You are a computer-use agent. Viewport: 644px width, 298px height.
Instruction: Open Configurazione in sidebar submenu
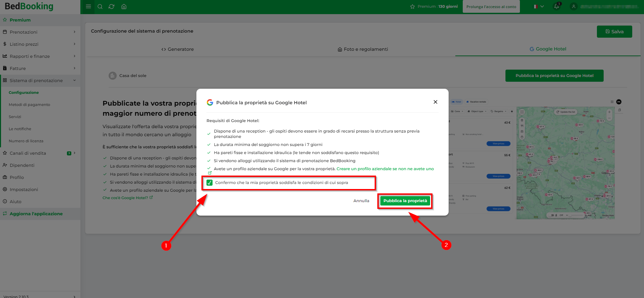tap(24, 92)
